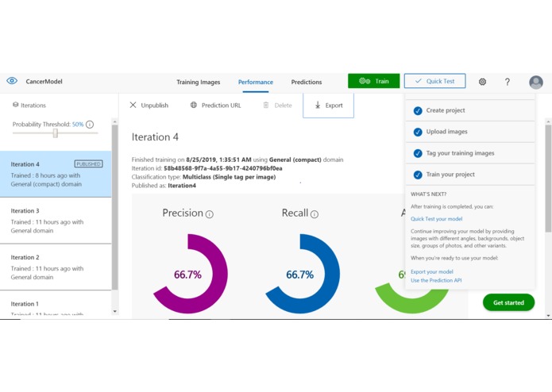Click Unpublish text in toolbar
Viewport: 552px width, 392px height.
(x=155, y=105)
